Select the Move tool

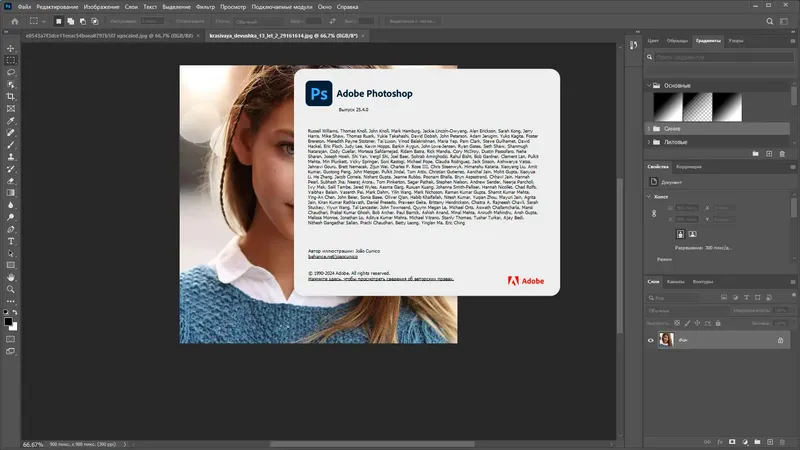pos(11,48)
